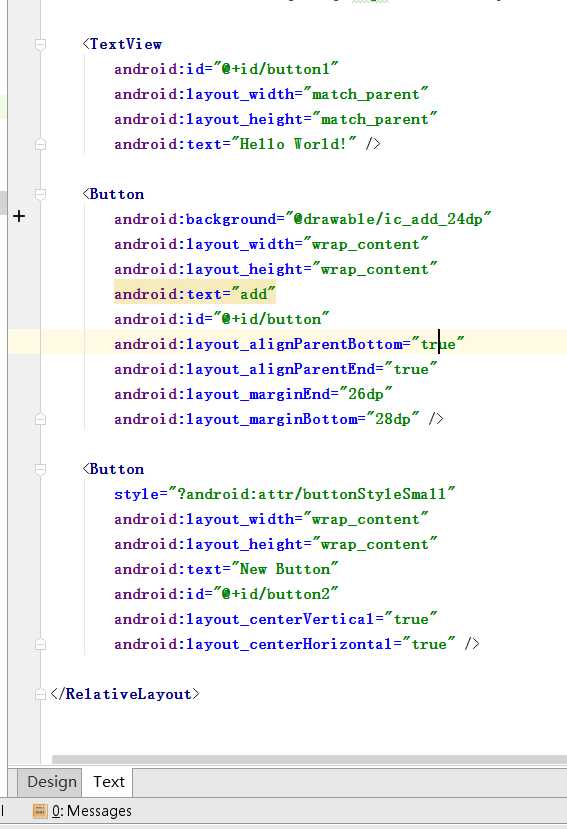Collapse the TextView tag fold marker
This screenshot has height=829, width=567.
coord(40,44)
